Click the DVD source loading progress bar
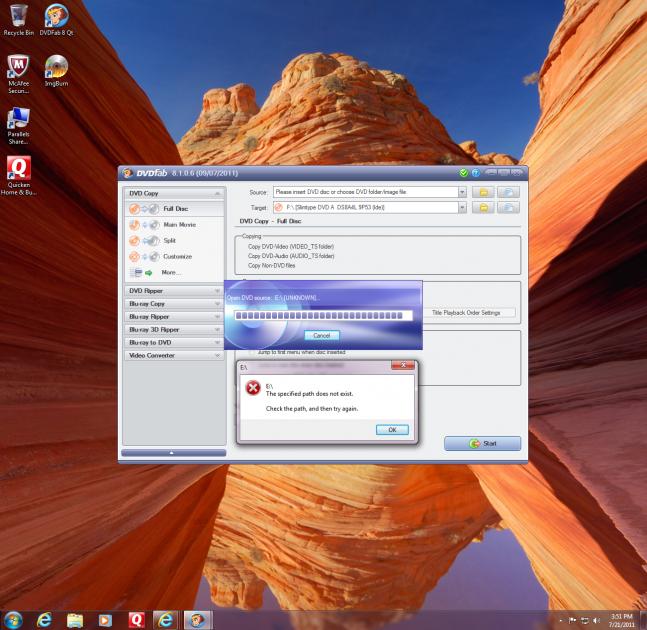Screen dimensions: 647x630 [x=322, y=315]
